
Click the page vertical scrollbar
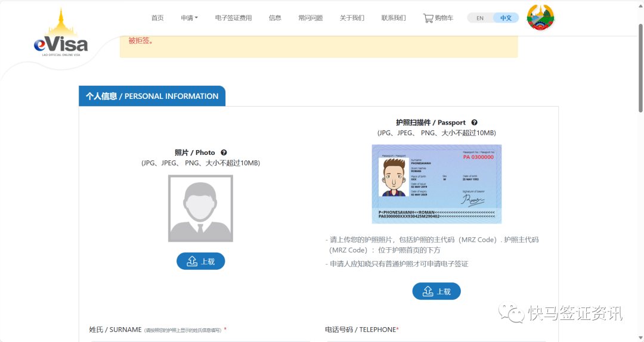pos(640,68)
